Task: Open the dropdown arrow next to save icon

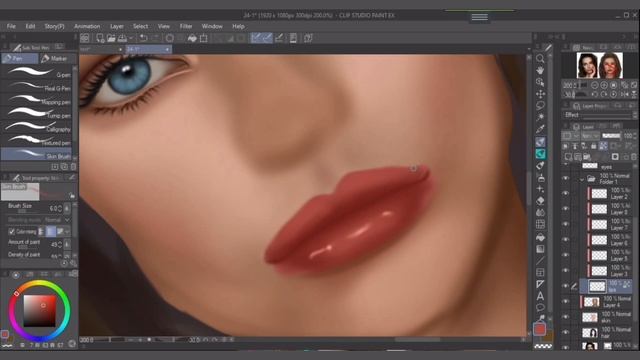Action: pyautogui.click(x=131, y=38)
